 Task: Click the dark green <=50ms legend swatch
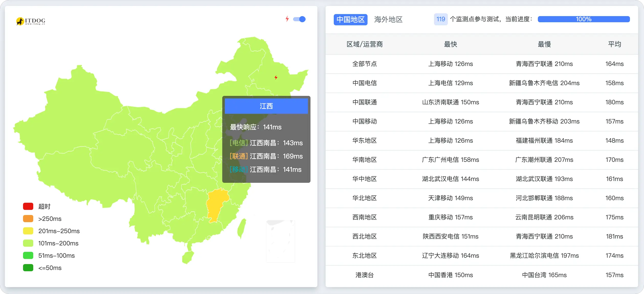28,268
